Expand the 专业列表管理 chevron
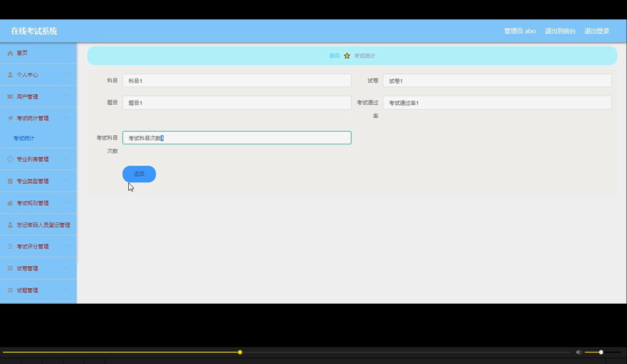Screen dimensions: 627x364 point(67,159)
